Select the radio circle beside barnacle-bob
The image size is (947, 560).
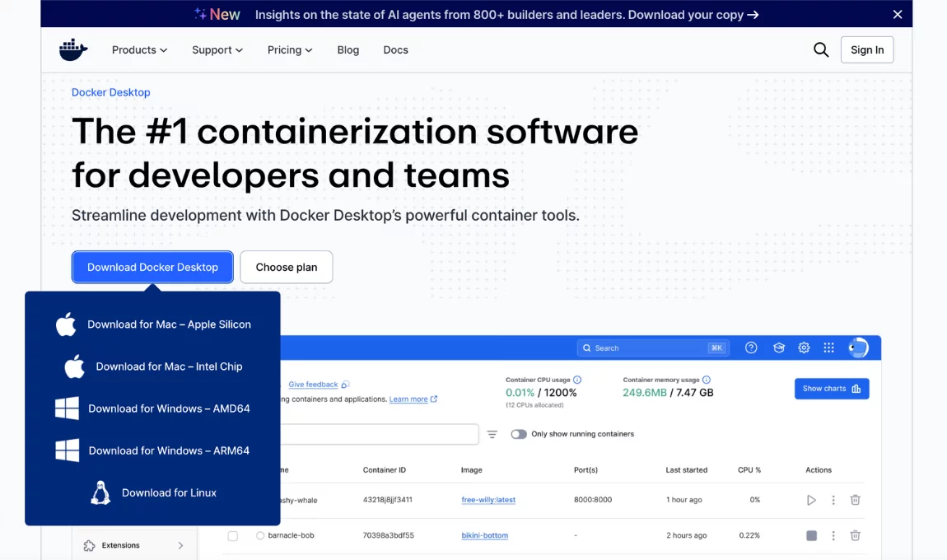(x=260, y=536)
